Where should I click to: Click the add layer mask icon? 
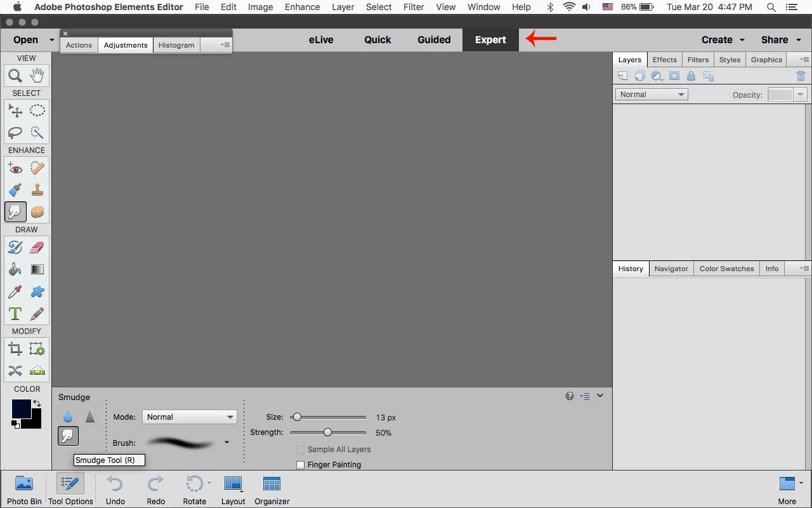(674, 76)
